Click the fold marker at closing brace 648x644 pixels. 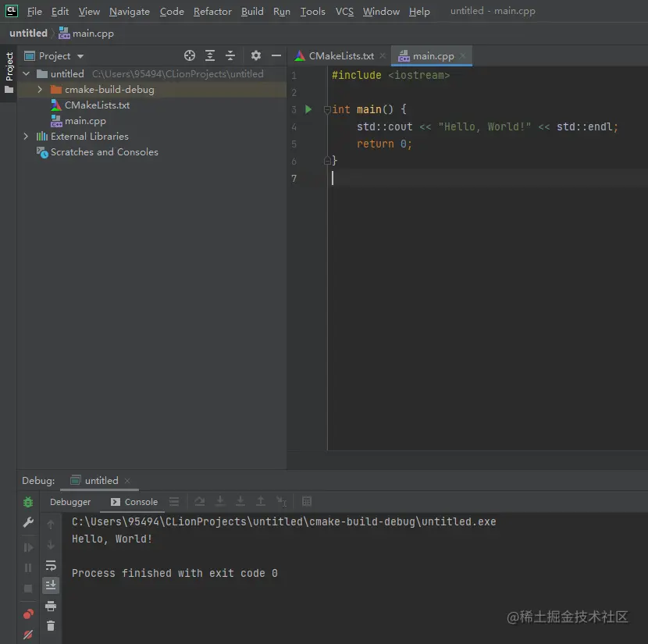327,161
